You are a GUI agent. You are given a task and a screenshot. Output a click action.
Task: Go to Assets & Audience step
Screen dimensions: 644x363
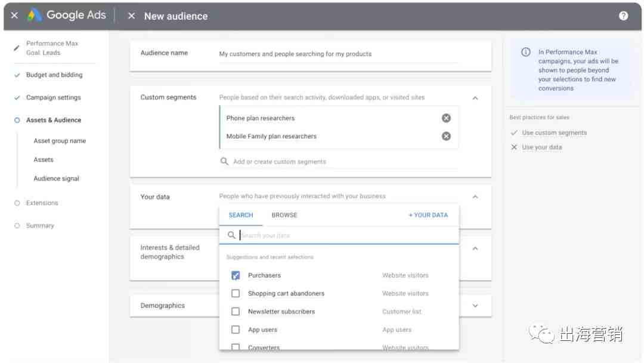[x=54, y=120]
